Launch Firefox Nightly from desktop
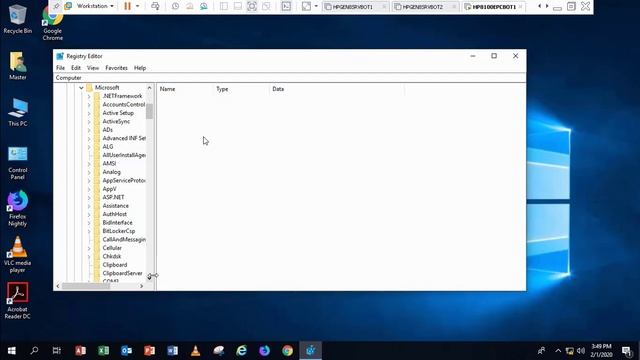Viewport: 640px width, 360px height. [x=18, y=209]
